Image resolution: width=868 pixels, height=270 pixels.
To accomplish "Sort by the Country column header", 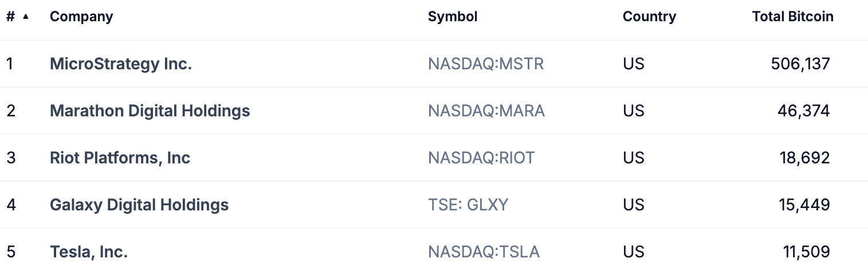I will coord(649,17).
